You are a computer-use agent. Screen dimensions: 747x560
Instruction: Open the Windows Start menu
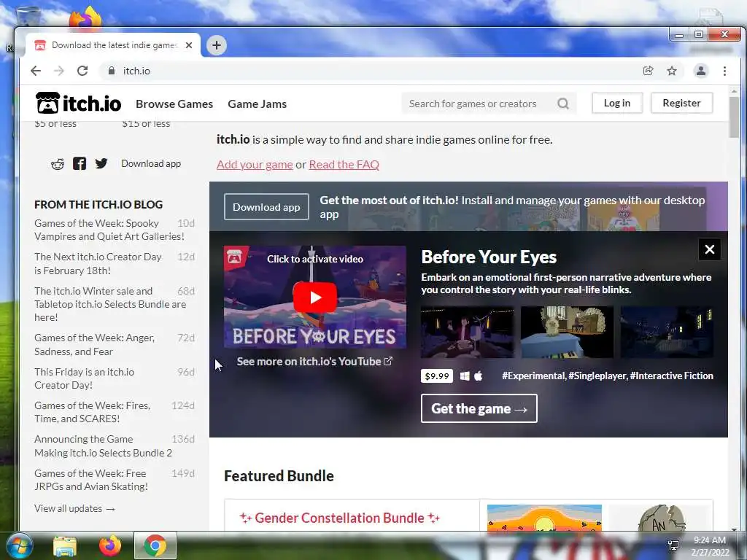point(19,545)
